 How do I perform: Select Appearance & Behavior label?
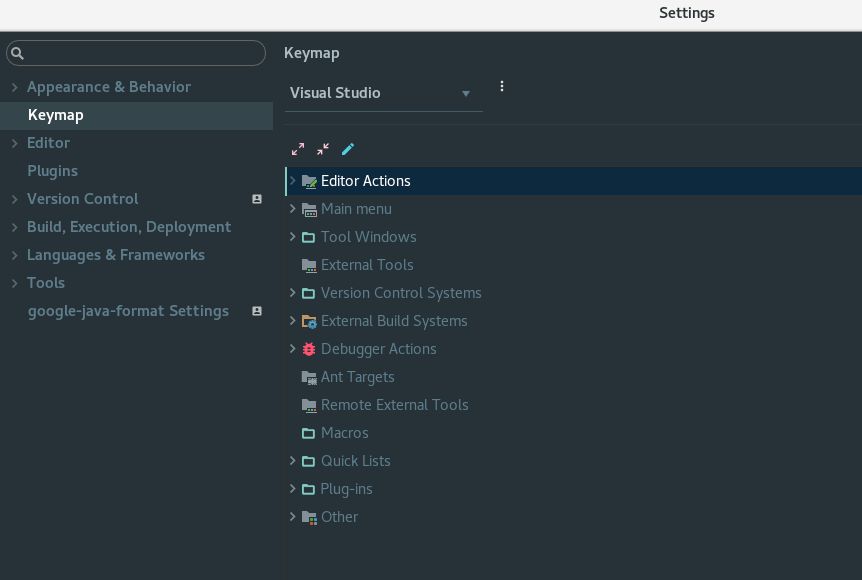[109, 87]
